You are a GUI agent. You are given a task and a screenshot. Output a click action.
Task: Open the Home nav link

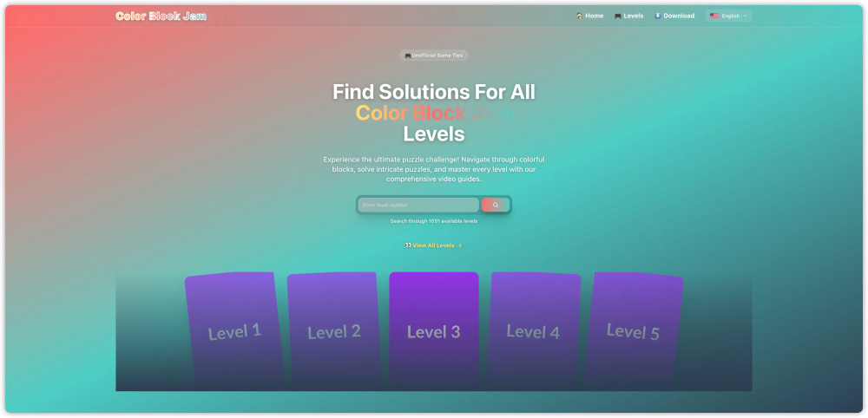coord(589,16)
